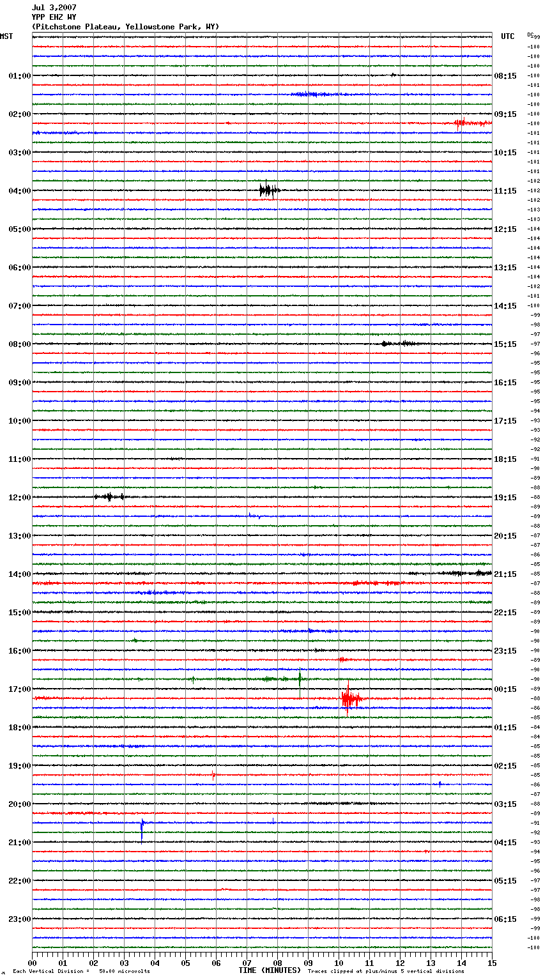Click the 18:15 UTC time label
The width and height of the screenshot is (543, 980).
(x=505, y=459)
